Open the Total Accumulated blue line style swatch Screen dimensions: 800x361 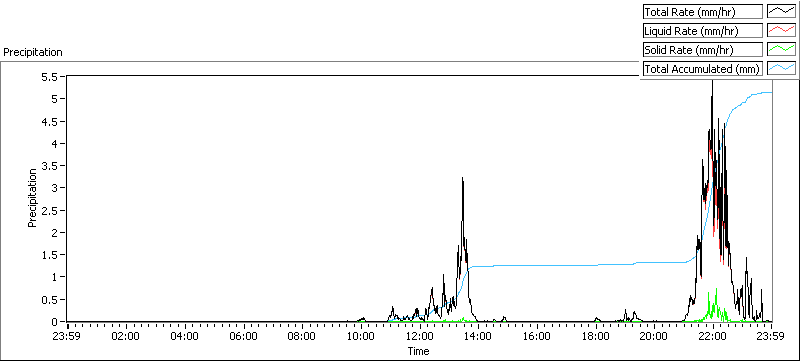[781, 68]
